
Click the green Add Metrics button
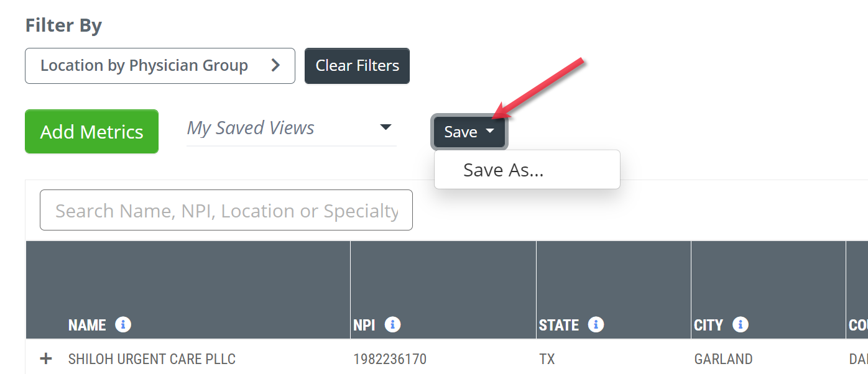[91, 132]
